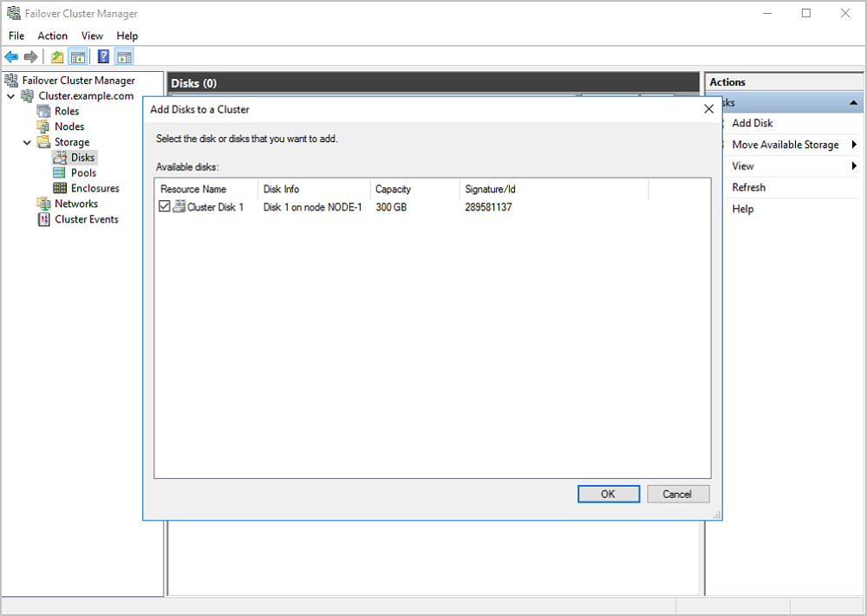Open the File menu

16,36
